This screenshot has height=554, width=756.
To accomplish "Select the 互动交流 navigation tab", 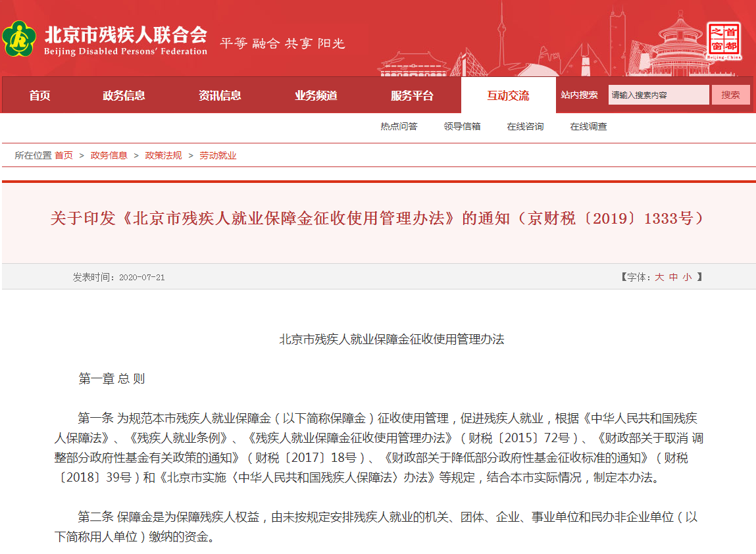I will (x=508, y=95).
